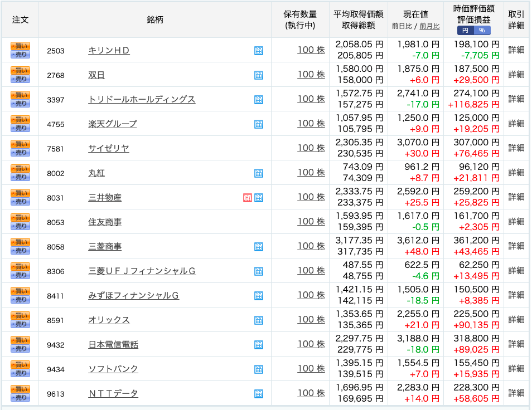Click the 売り button for 三井物産
532x410 pixels.
[x=21, y=202]
